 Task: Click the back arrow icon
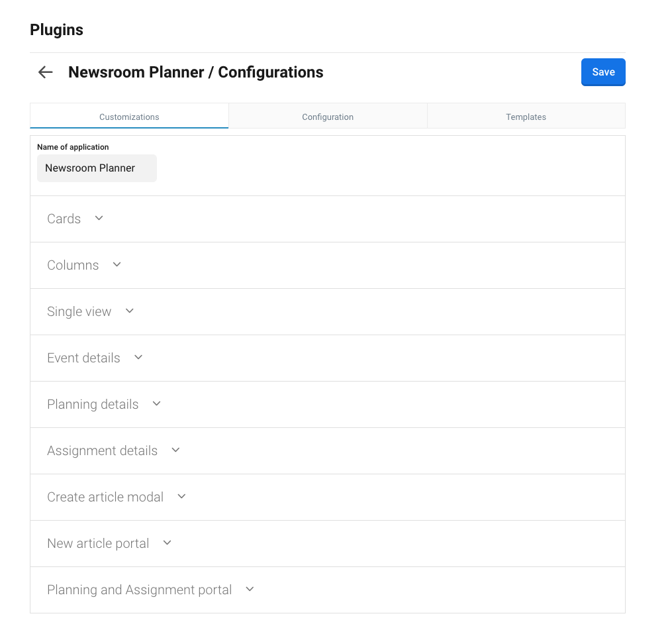(x=45, y=72)
